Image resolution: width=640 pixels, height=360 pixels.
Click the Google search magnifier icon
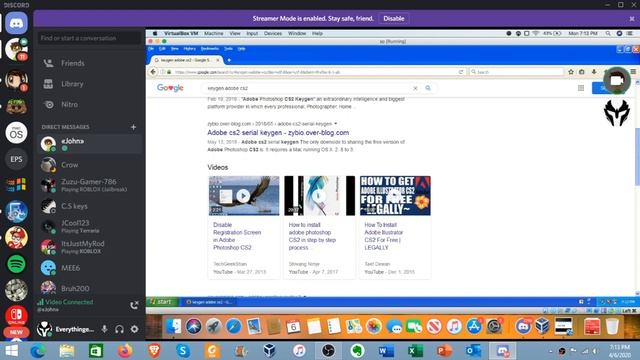[428, 88]
